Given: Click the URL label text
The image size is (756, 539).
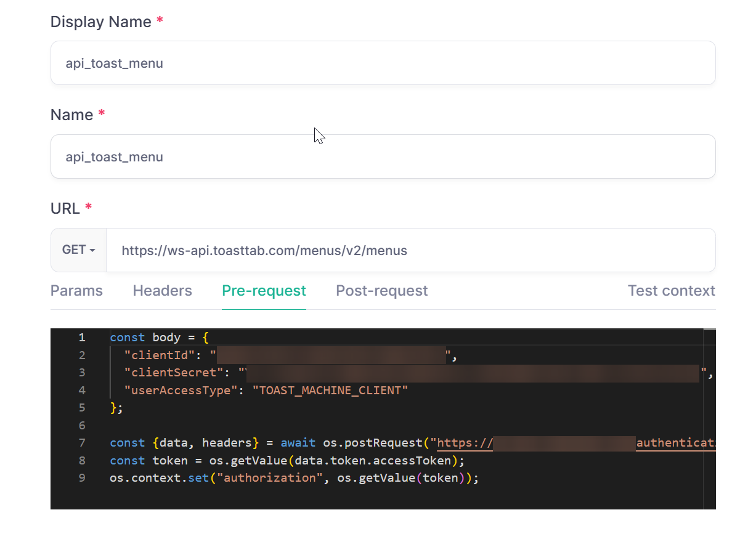Looking at the screenshot, I should (65, 208).
